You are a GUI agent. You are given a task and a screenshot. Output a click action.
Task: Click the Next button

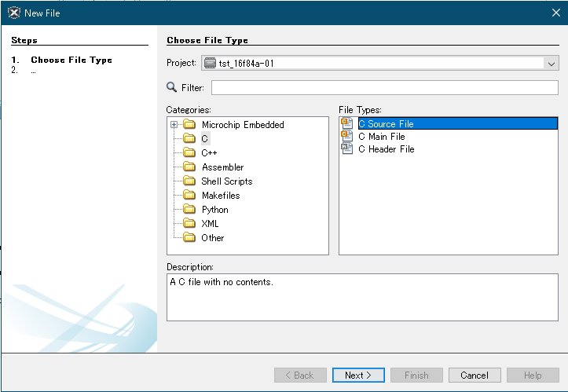[x=358, y=376]
